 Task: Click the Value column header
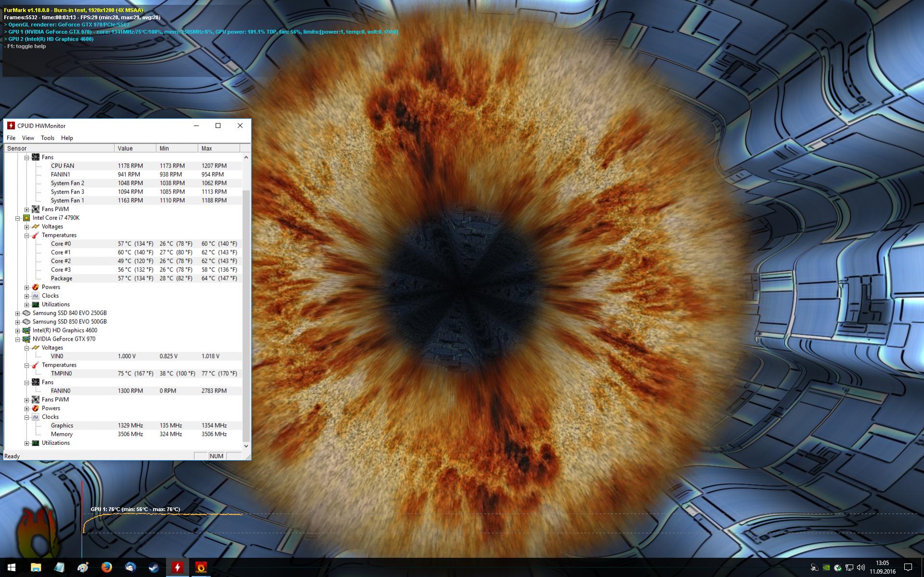coord(135,148)
